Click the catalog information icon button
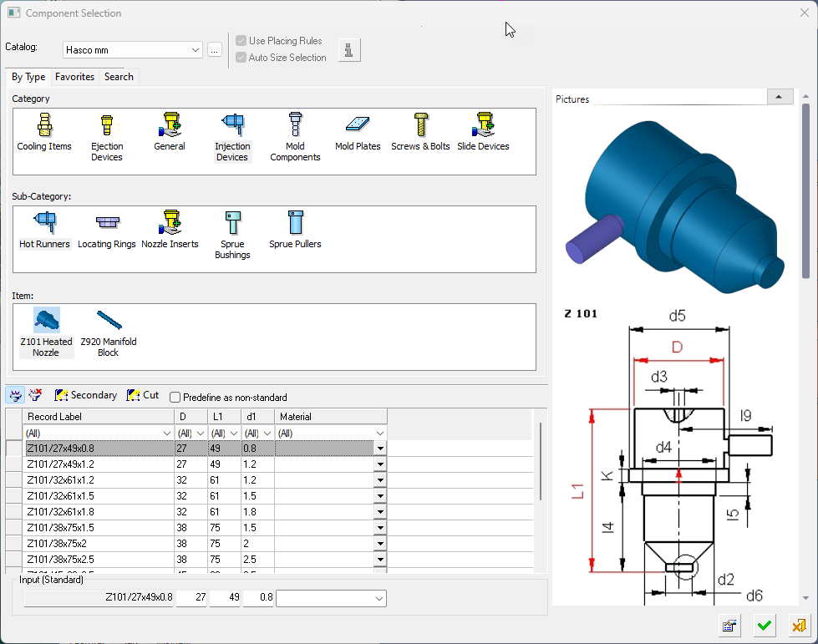The image size is (818, 644). pyautogui.click(x=349, y=50)
